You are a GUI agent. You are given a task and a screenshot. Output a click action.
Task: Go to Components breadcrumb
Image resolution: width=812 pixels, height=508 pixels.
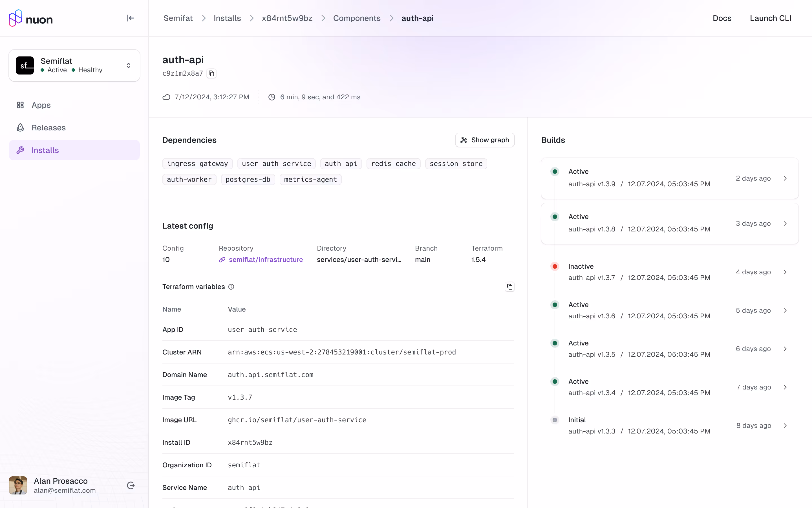tap(357, 18)
